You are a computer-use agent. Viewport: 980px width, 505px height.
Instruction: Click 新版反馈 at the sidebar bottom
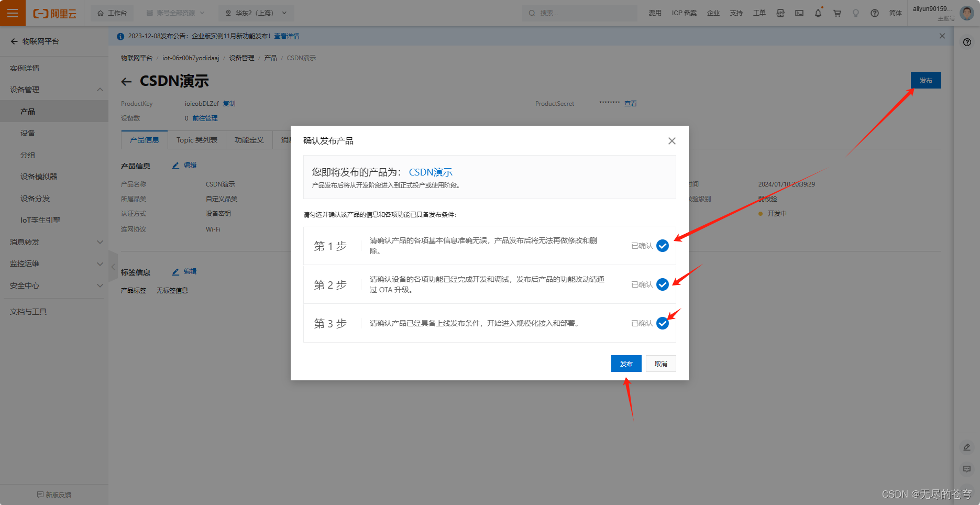(54, 495)
